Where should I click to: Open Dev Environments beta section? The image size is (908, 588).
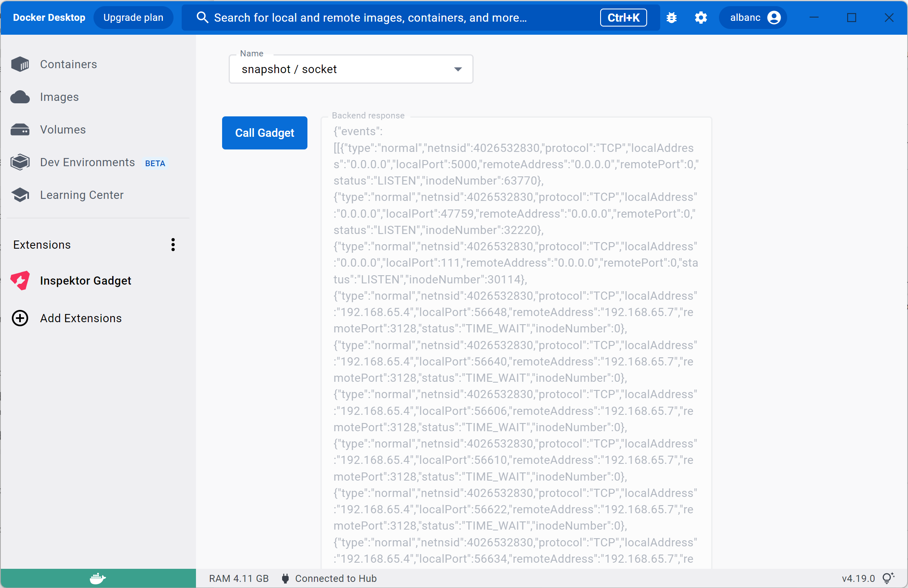[87, 162]
